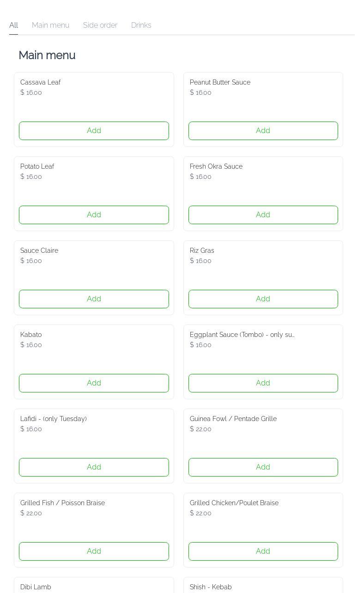Show the Drinks tab
The image size is (364, 593).
tap(141, 25)
